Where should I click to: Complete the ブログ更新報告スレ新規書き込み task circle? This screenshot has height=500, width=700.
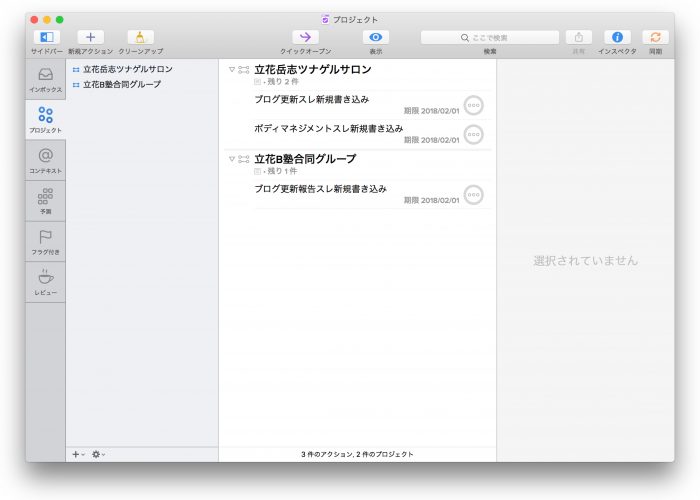474,195
